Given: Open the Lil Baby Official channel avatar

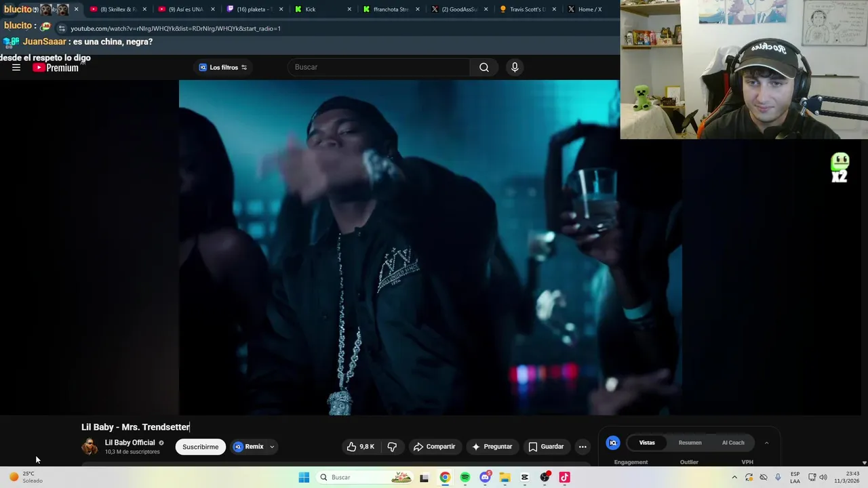Looking at the screenshot, I should tap(90, 447).
